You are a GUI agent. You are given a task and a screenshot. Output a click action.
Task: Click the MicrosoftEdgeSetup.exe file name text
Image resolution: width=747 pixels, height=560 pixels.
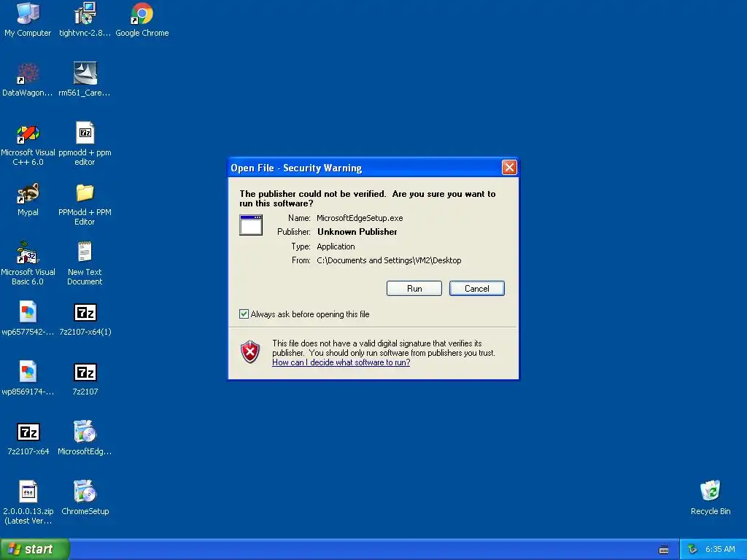(360, 218)
